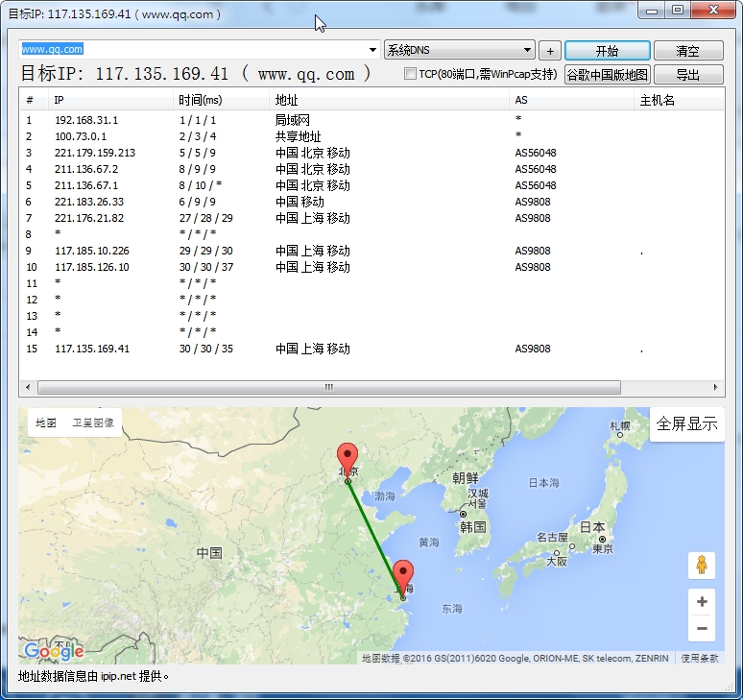Select row with IP 117.185.126.10
The width and height of the screenshot is (743, 700).
(x=371, y=267)
